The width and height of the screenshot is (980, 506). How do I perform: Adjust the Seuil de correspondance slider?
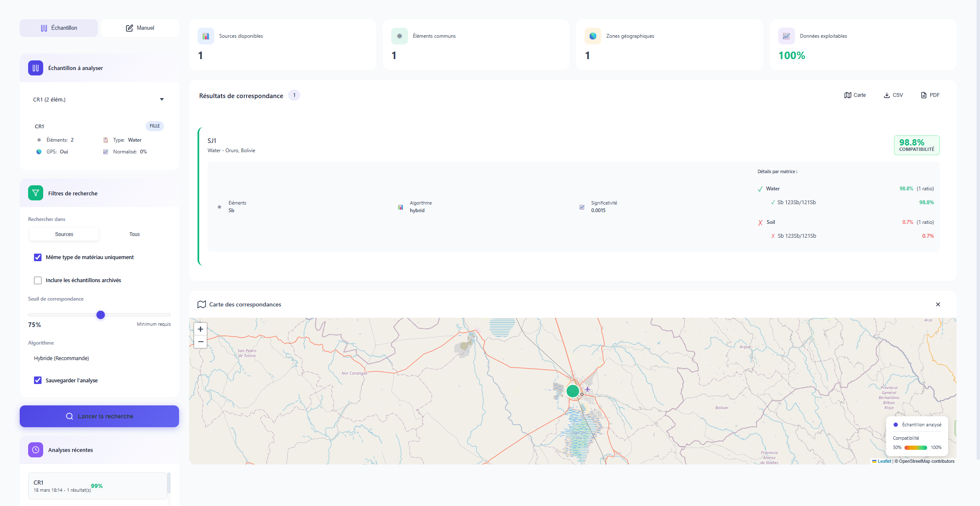pos(101,315)
